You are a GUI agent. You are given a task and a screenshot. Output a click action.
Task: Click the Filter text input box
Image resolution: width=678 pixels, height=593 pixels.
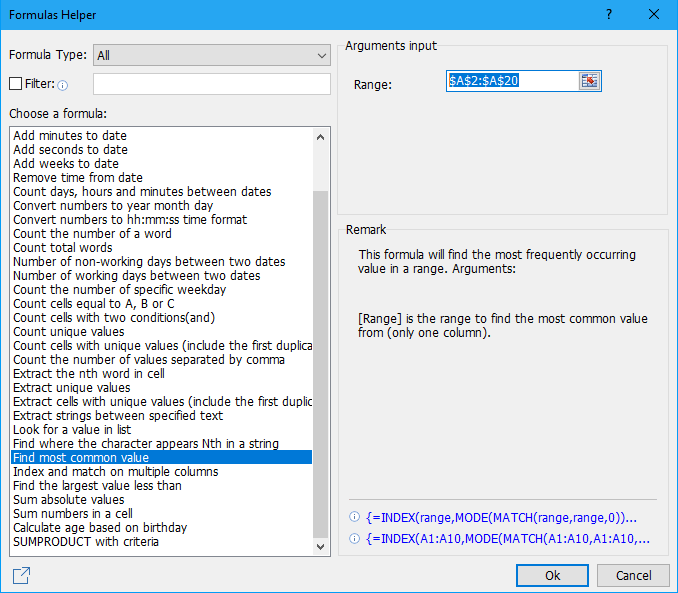point(211,84)
